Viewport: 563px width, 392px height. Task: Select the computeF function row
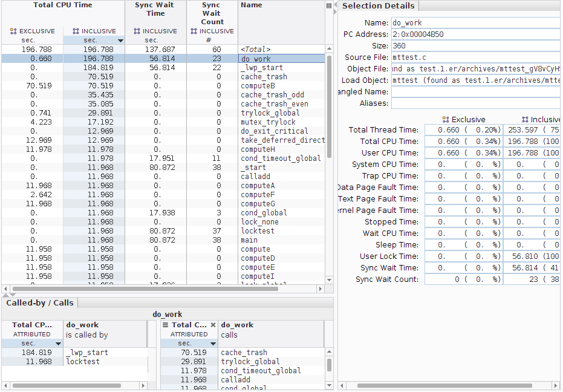(x=163, y=195)
